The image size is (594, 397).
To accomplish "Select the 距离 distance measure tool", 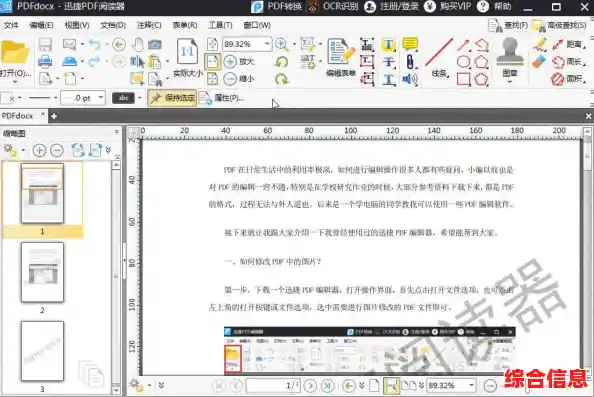I will click(x=569, y=45).
